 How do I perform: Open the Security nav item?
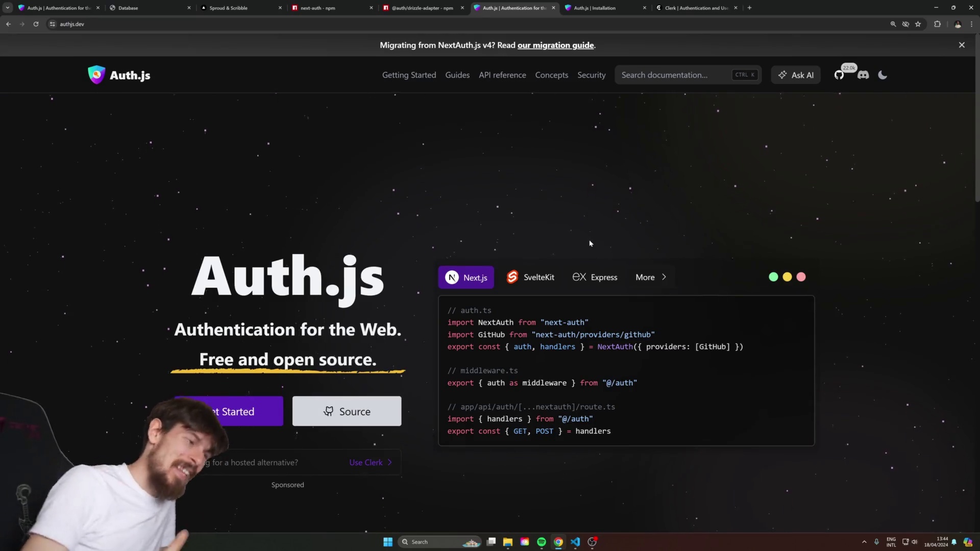(x=591, y=75)
